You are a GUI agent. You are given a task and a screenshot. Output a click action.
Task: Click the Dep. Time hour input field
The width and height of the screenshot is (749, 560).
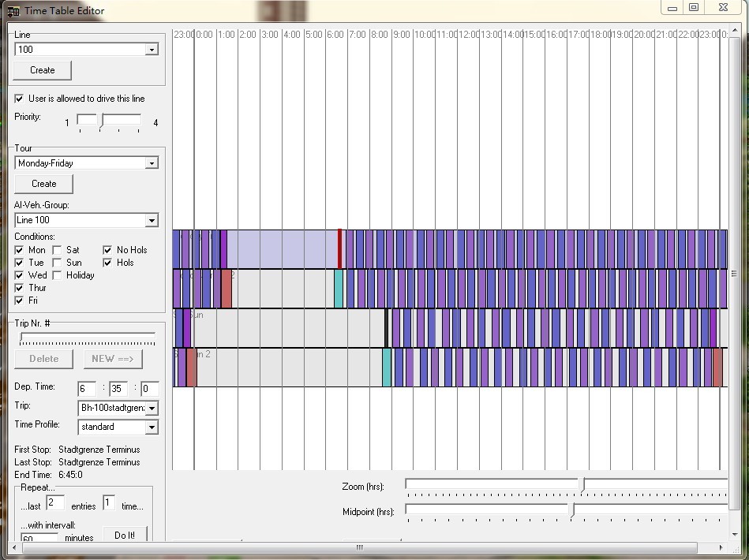[x=86, y=388]
